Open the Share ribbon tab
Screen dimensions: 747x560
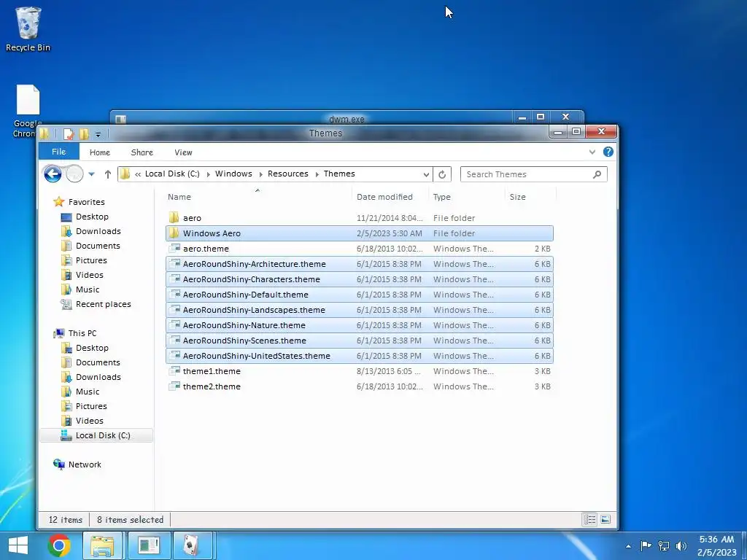pos(142,152)
